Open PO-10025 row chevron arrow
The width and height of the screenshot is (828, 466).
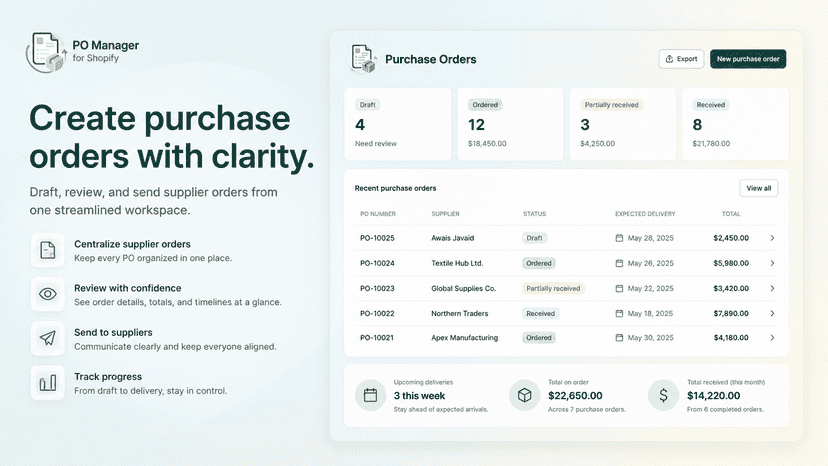(x=772, y=238)
